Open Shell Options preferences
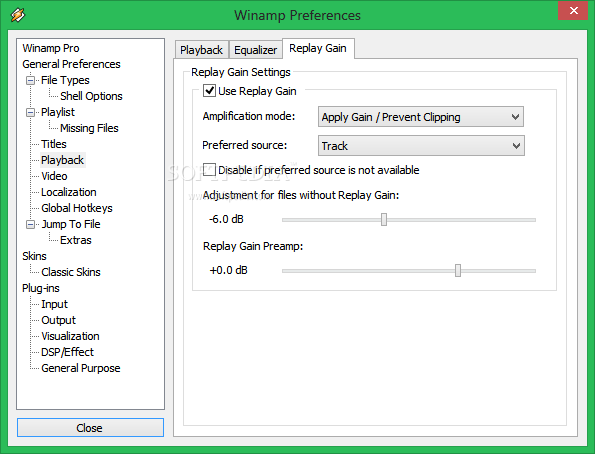Screen dimensions: 595x454 point(91,96)
